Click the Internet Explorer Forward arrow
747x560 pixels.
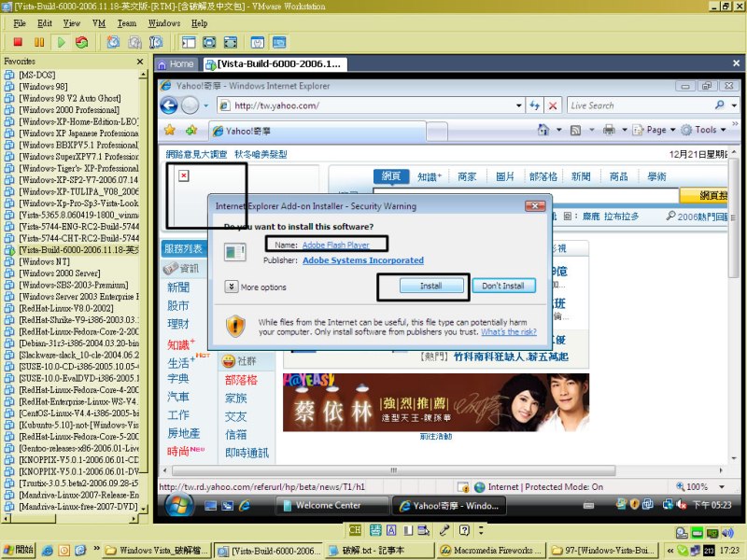click(190, 105)
